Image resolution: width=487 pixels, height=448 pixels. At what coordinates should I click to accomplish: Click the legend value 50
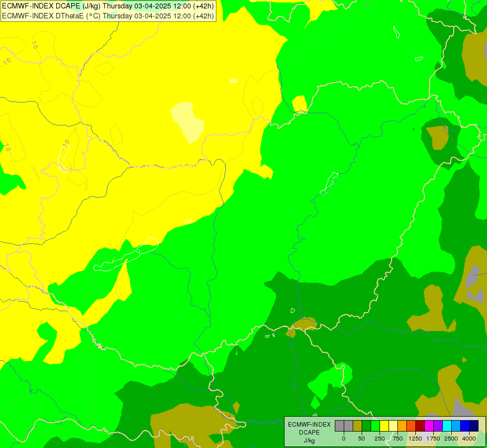pos(362,439)
